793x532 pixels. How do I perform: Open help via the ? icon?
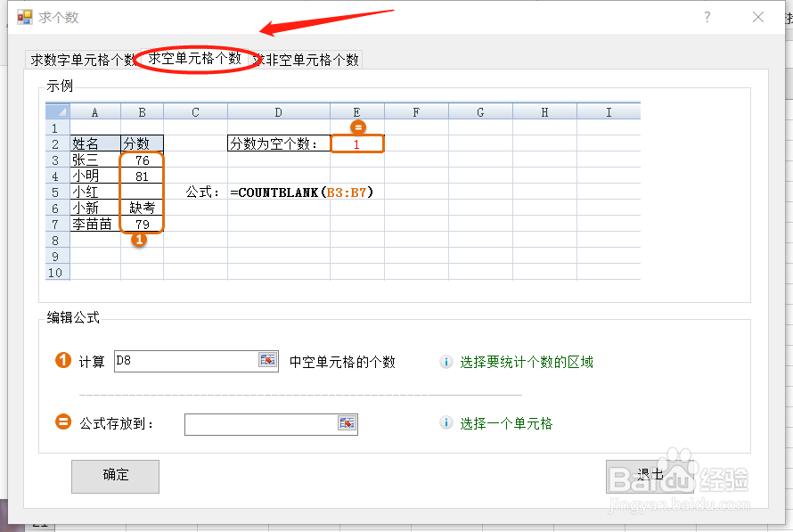[707, 16]
